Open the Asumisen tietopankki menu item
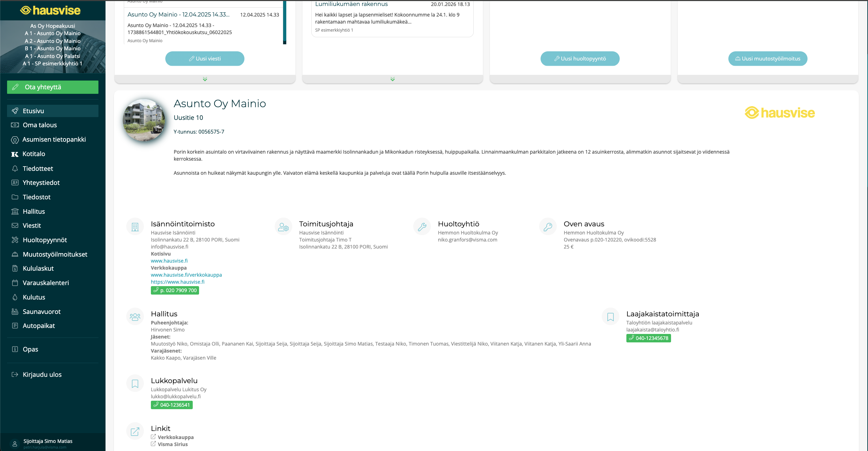Viewport: 868px width, 451px height. (54, 139)
